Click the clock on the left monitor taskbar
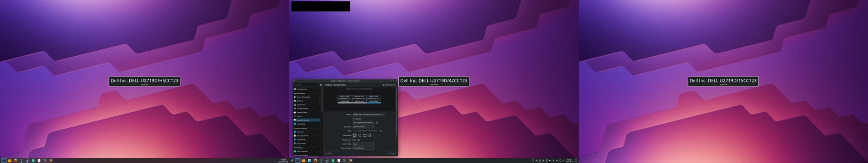The height and width of the screenshot is (163, 868). click(283, 160)
